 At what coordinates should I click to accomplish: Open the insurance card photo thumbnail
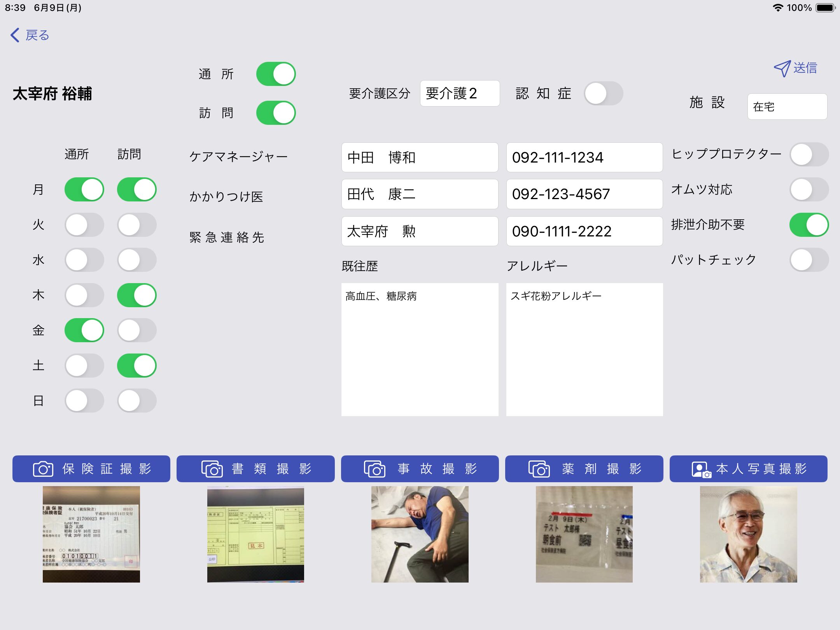coord(91,534)
